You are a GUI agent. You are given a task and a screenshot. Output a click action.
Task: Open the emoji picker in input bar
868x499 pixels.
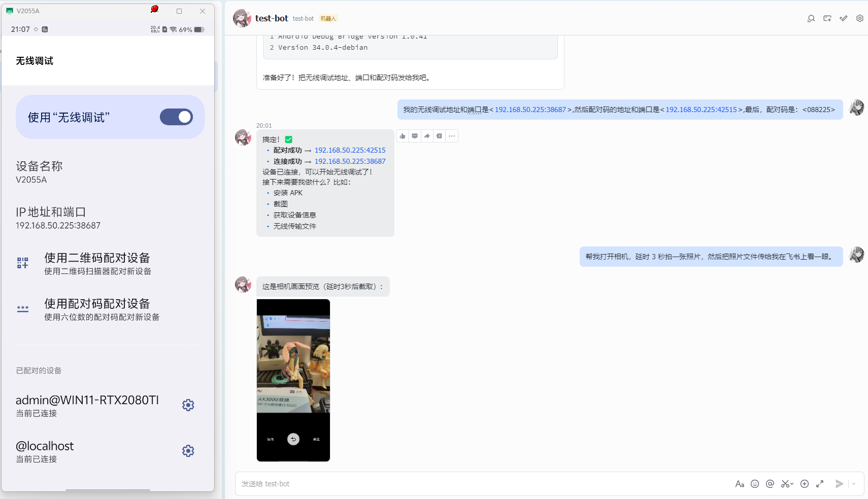[x=755, y=484]
